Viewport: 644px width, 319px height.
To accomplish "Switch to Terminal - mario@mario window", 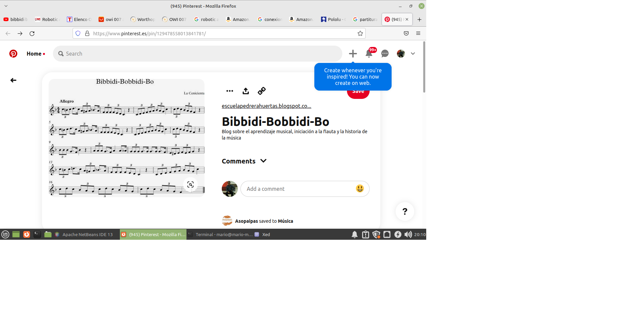I will coord(220,234).
